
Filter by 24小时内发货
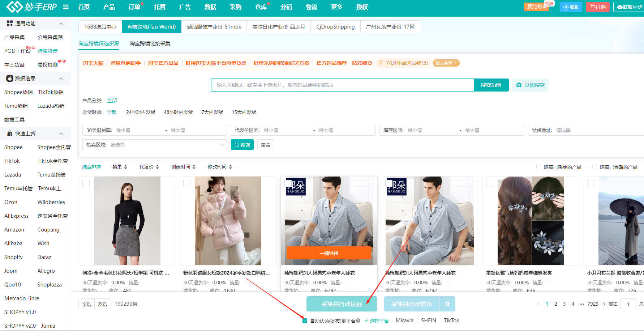pyautogui.click(x=141, y=112)
